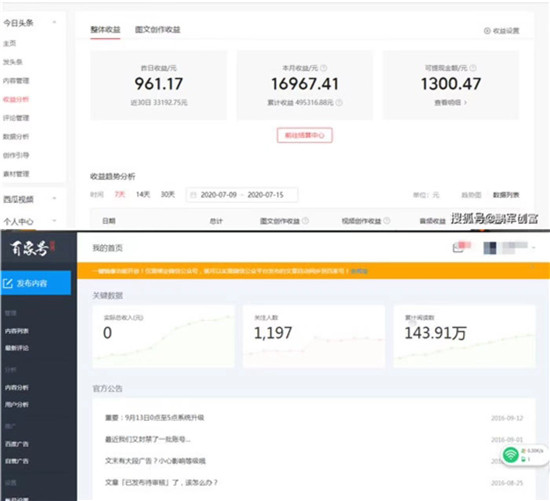Select the 7天 time range
550x501 pixels.
coord(120,194)
